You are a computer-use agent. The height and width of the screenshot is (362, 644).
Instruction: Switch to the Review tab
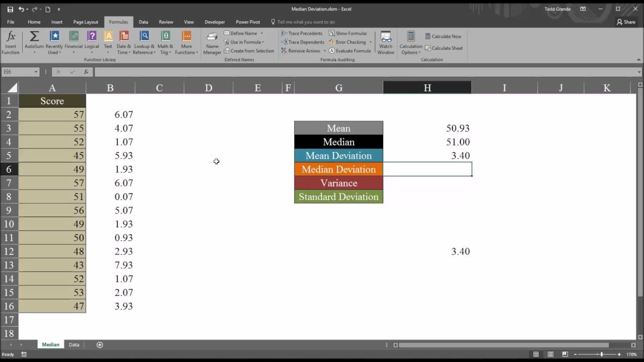click(166, 22)
